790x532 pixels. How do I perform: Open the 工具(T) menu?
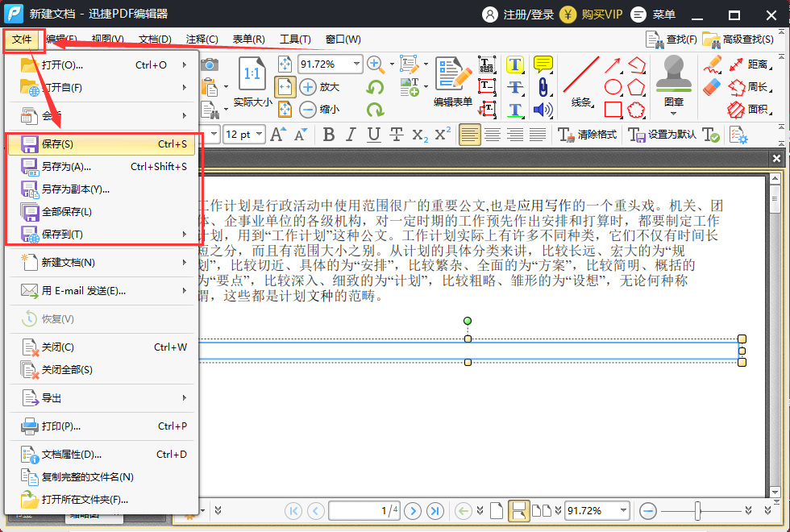pos(295,39)
